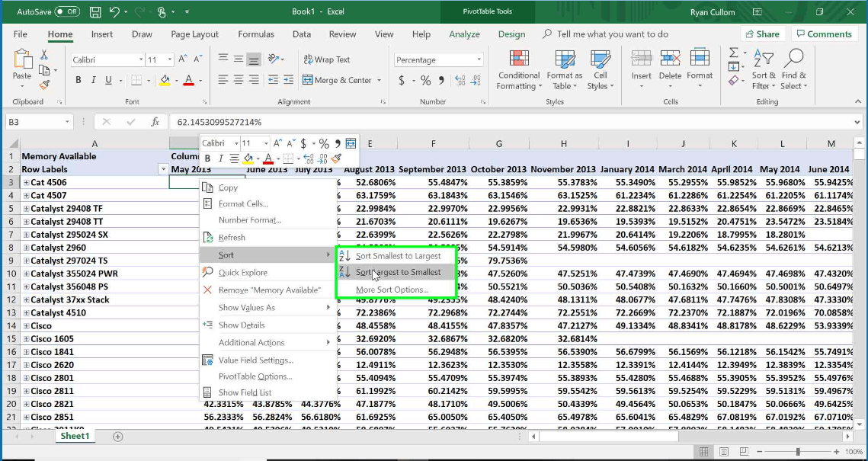Click the Share button
Viewport: 868px width, 461px height.
pyautogui.click(x=762, y=34)
